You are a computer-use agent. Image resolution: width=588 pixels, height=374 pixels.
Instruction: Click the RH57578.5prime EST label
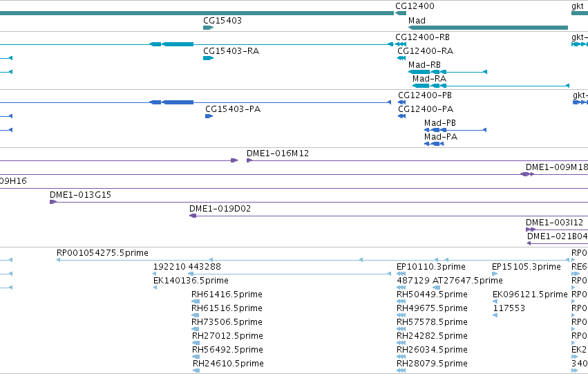coord(432,322)
